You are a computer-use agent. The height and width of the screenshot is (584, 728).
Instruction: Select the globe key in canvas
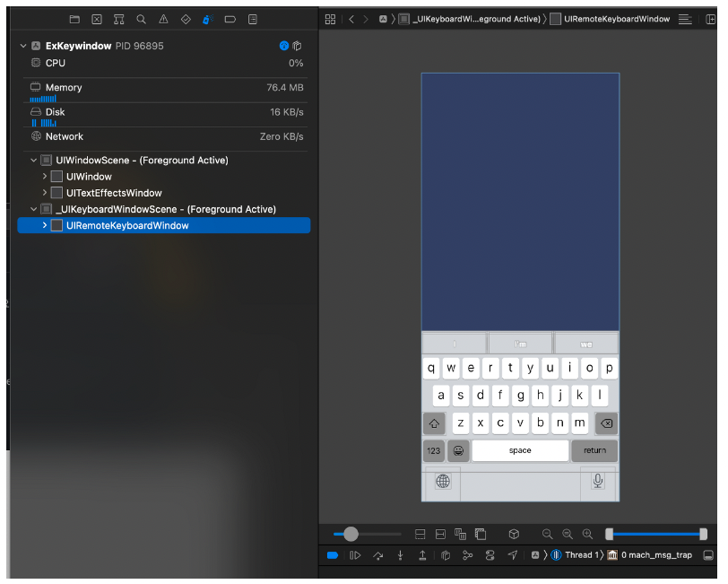(443, 481)
